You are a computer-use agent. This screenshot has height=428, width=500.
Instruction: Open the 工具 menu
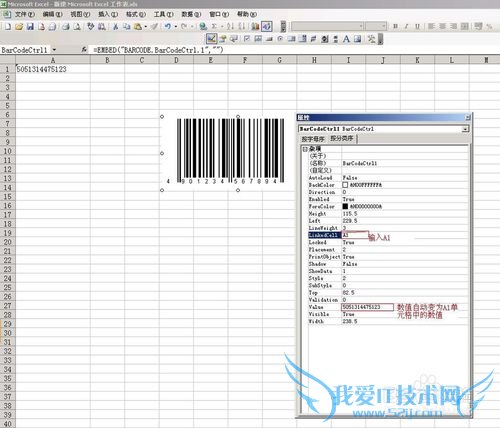pos(163,14)
